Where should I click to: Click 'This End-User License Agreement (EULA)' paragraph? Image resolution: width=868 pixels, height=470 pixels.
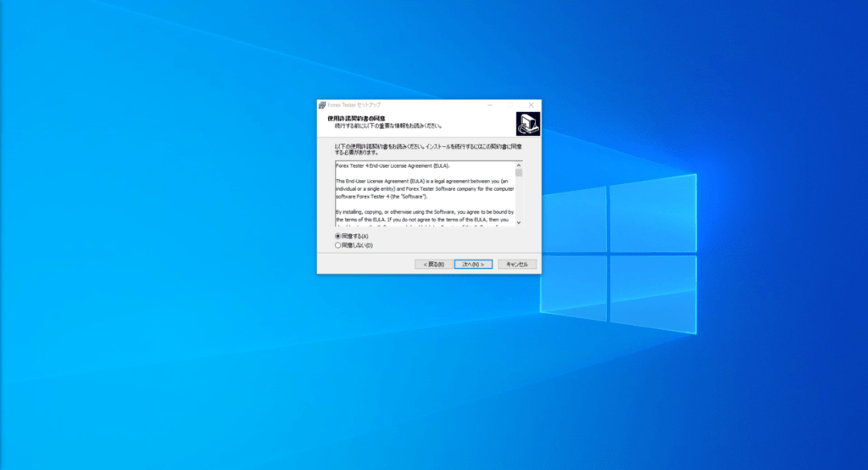[425, 189]
